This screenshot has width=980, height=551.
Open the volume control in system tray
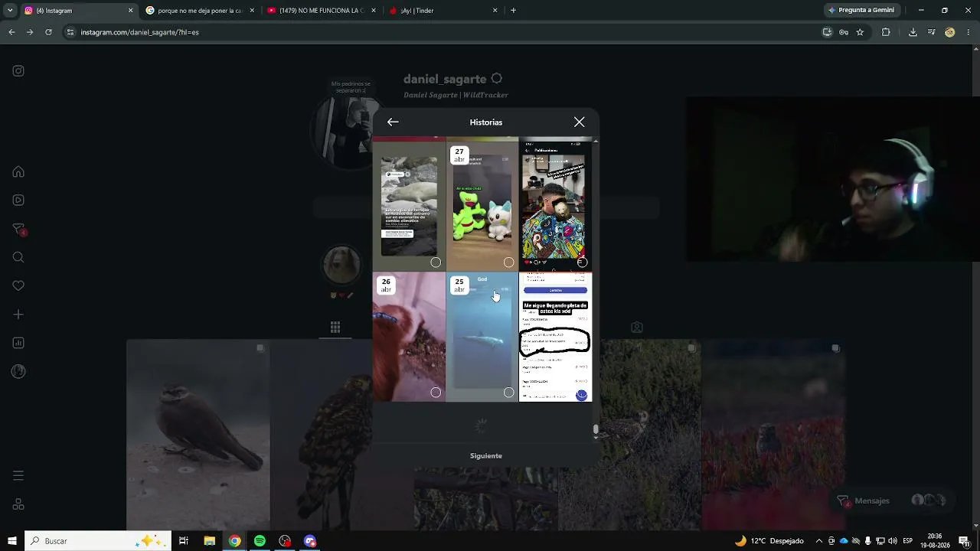[893, 541]
